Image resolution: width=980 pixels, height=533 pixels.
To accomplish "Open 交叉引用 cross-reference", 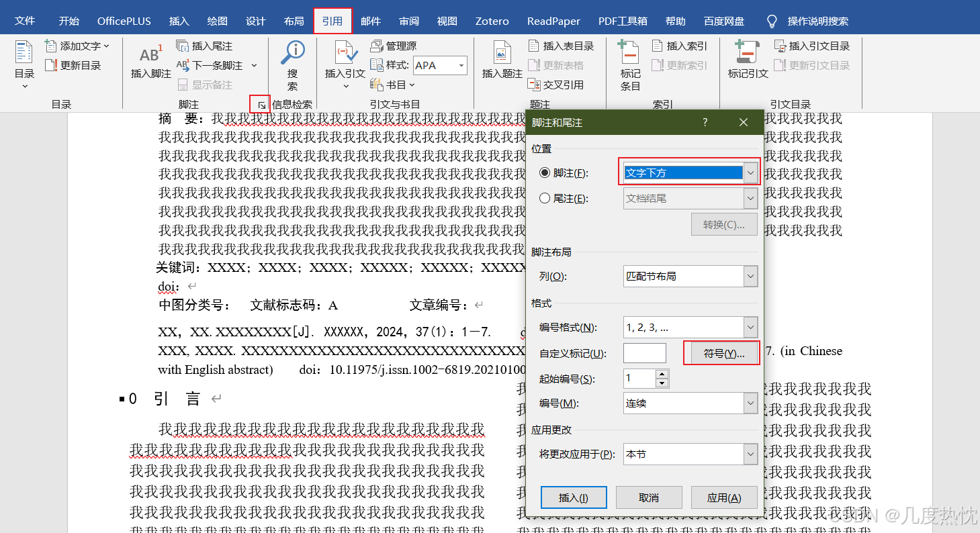I will [x=556, y=85].
